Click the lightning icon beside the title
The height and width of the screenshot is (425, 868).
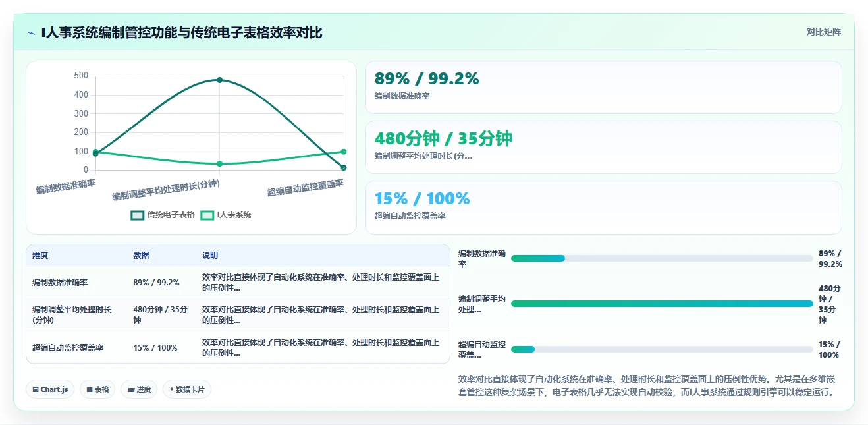(32, 32)
